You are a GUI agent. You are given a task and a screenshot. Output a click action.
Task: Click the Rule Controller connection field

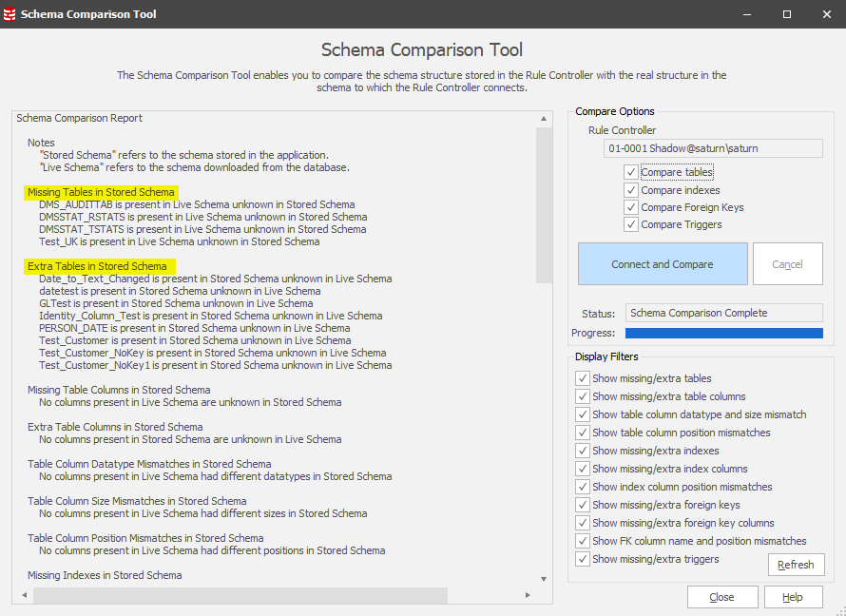[713, 148]
